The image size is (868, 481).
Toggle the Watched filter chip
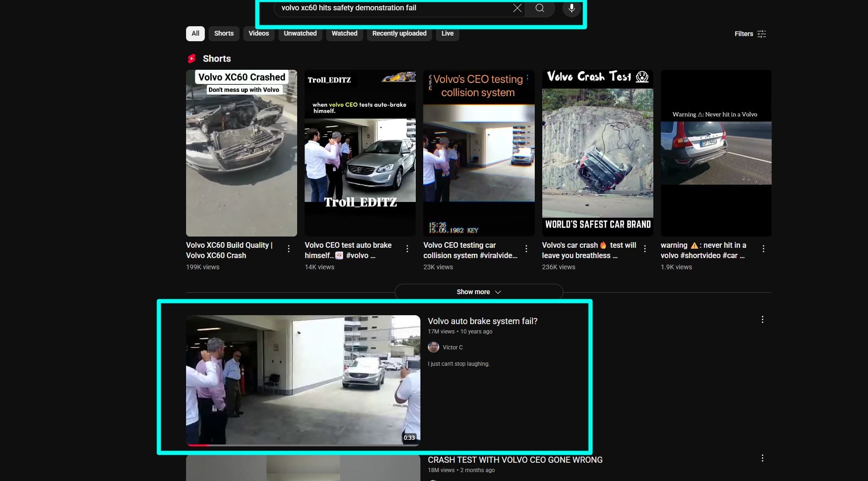pos(344,34)
